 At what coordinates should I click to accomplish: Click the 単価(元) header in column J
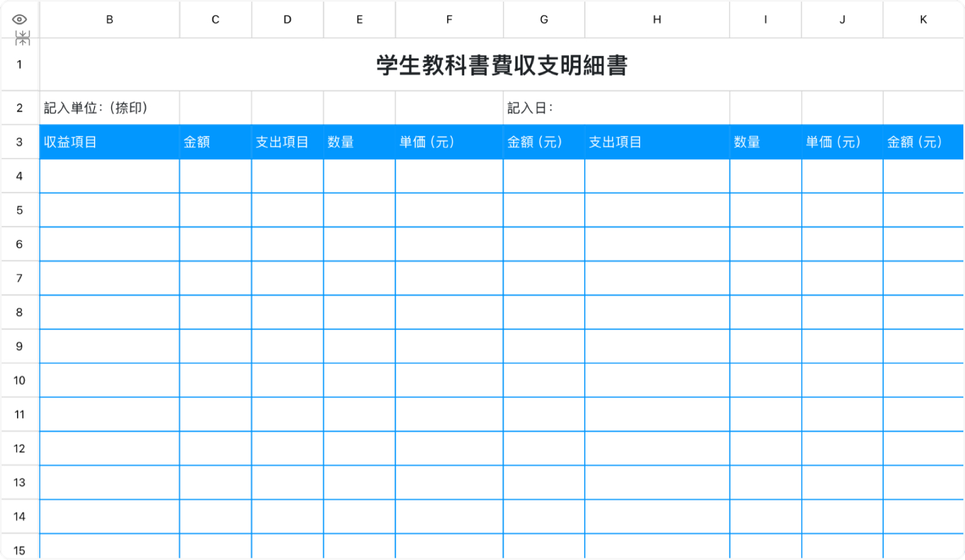click(x=842, y=142)
